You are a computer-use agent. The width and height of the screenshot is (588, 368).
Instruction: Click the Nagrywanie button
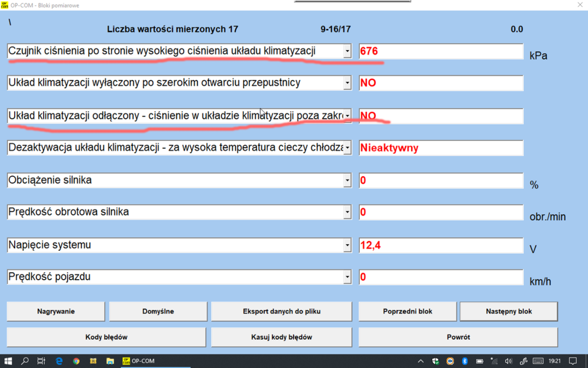tap(55, 311)
